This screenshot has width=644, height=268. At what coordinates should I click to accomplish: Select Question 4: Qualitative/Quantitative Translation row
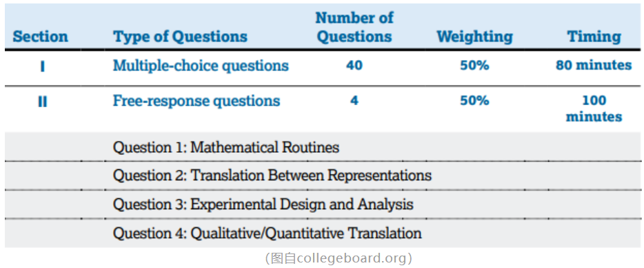click(323, 233)
